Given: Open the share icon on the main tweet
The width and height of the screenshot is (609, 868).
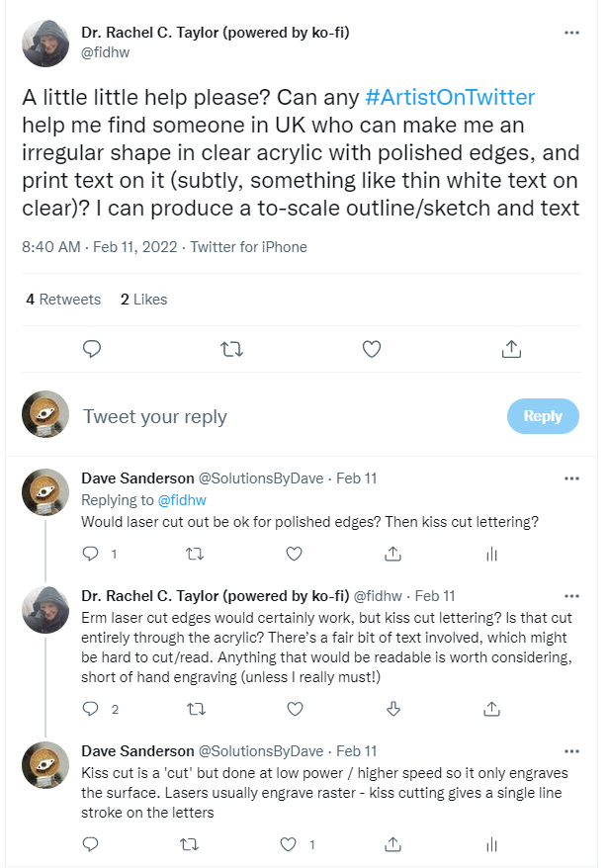Looking at the screenshot, I should tap(511, 348).
